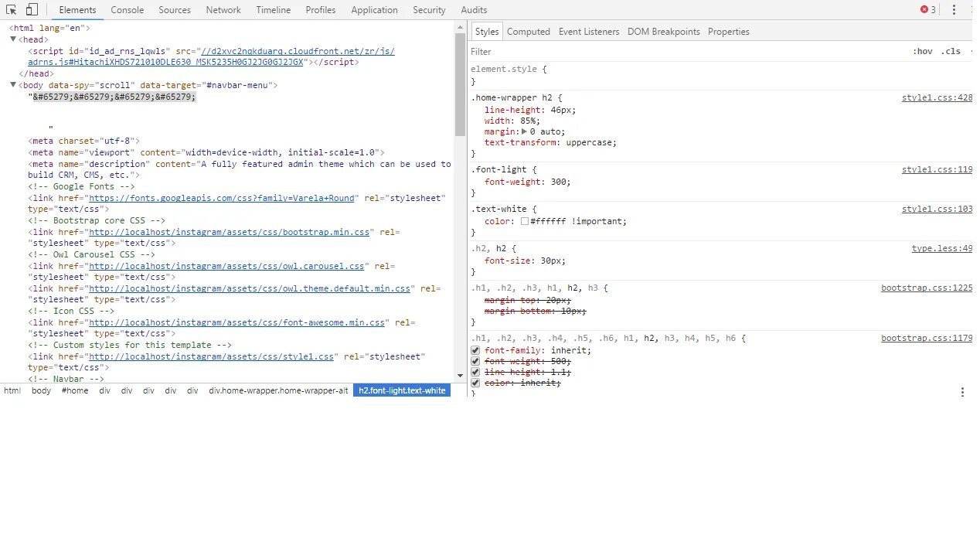Show the Computed styles pane
Image resolution: width=980 pixels, height=552 pixels.
tap(529, 32)
